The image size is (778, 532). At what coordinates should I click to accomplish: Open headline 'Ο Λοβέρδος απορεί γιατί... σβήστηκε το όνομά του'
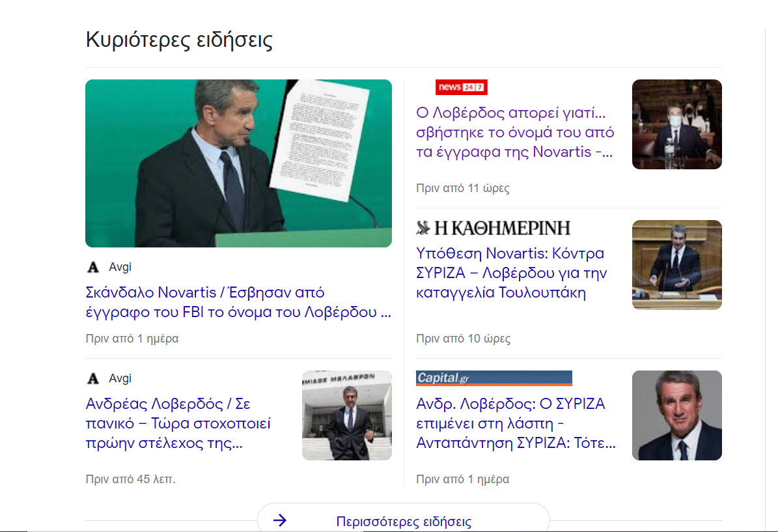click(515, 132)
